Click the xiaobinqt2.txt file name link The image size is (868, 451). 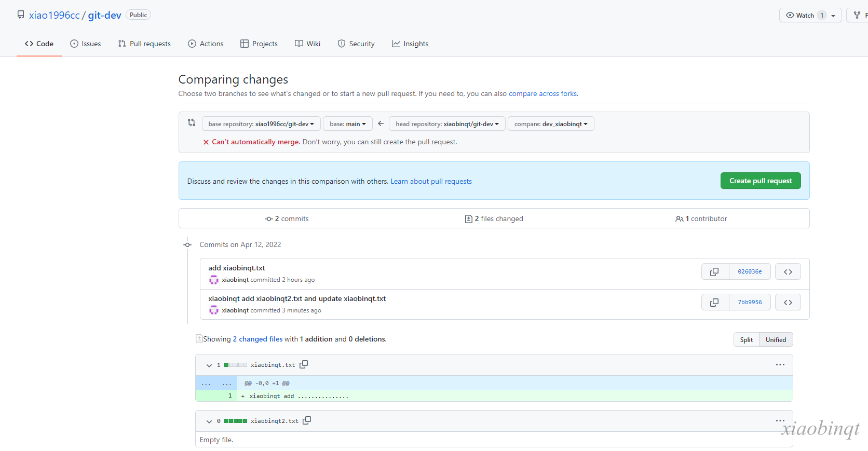click(275, 421)
